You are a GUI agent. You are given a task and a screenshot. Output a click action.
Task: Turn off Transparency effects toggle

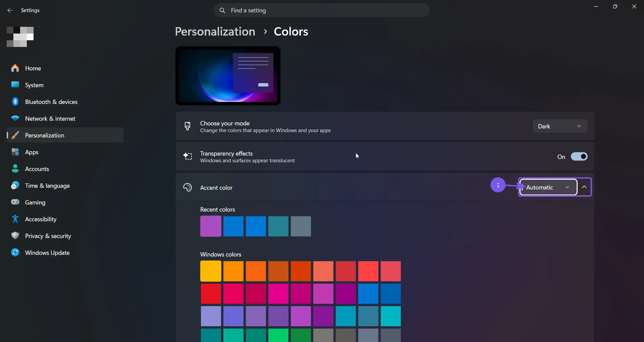click(x=579, y=157)
